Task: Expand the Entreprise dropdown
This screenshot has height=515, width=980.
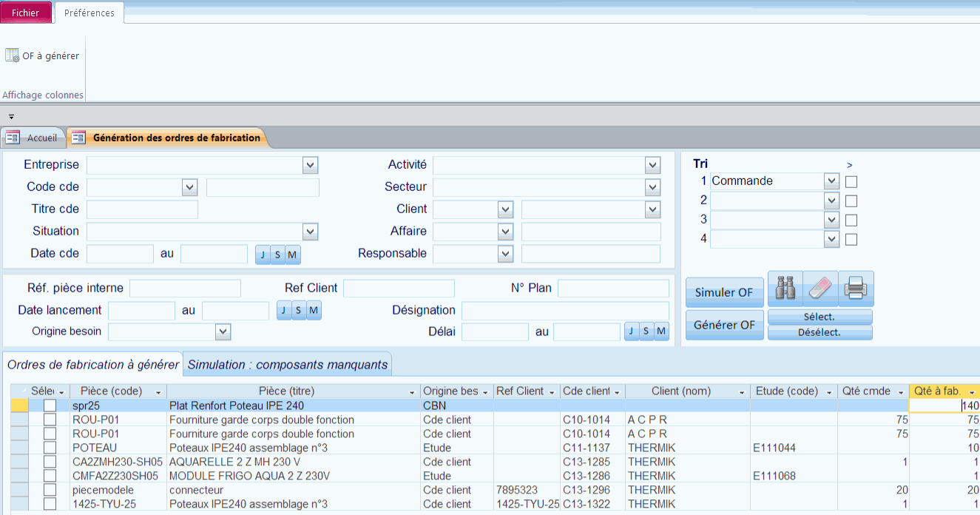Action: tap(310, 165)
